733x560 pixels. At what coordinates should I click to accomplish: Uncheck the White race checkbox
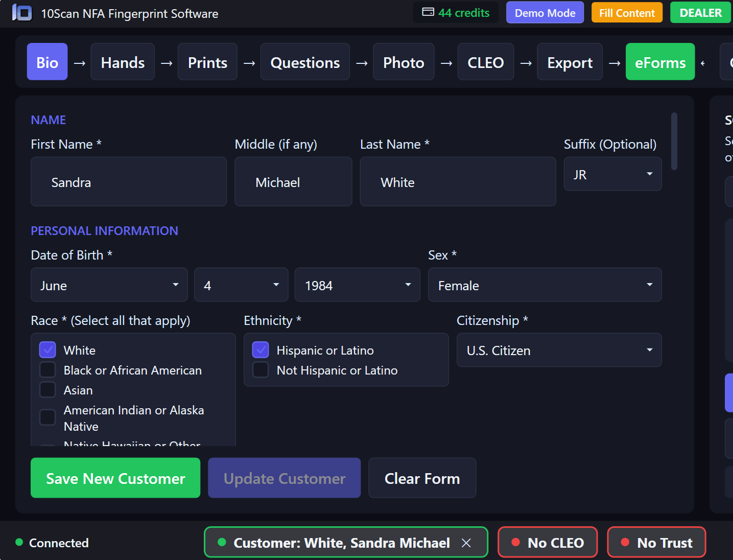(48, 350)
